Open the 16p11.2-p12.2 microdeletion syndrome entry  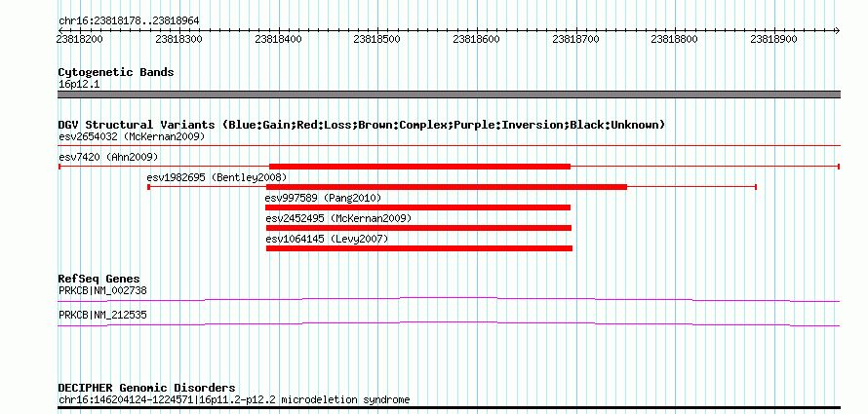234,399
